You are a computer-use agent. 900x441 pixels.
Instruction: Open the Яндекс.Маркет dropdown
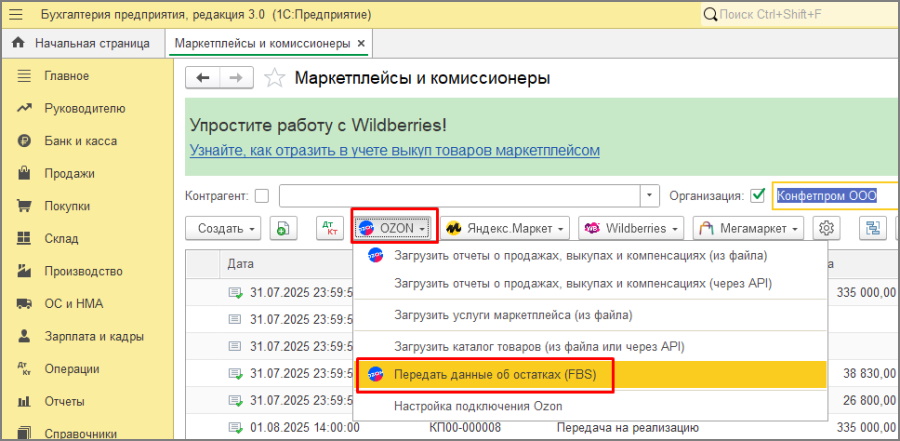tap(505, 228)
